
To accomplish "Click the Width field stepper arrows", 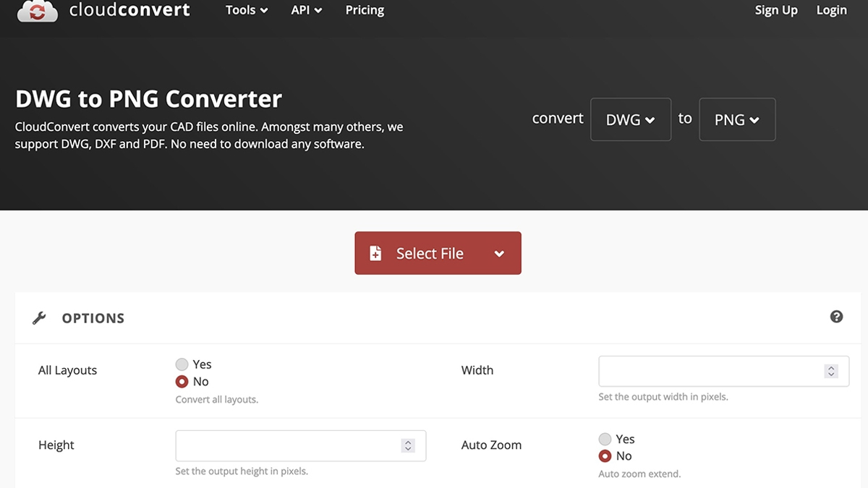I will 831,371.
